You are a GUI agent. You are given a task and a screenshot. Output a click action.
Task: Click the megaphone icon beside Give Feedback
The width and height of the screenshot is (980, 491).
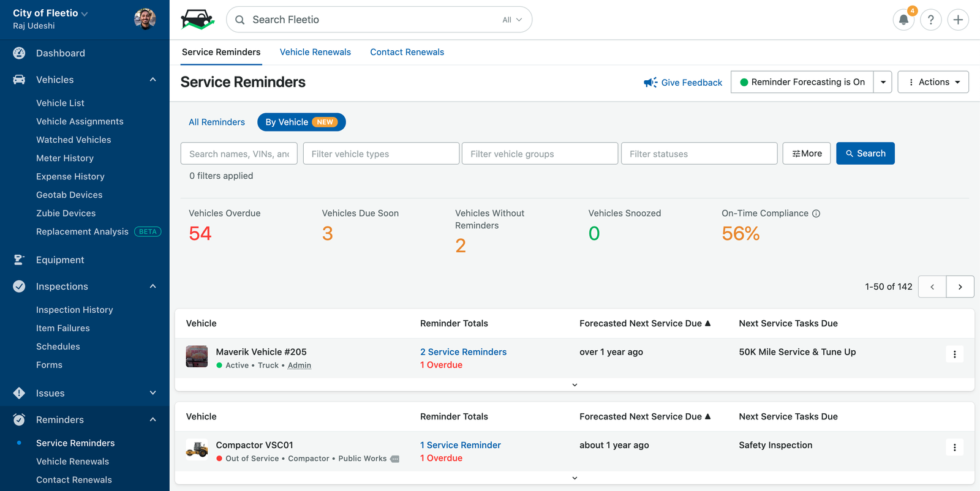tap(650, 82)
